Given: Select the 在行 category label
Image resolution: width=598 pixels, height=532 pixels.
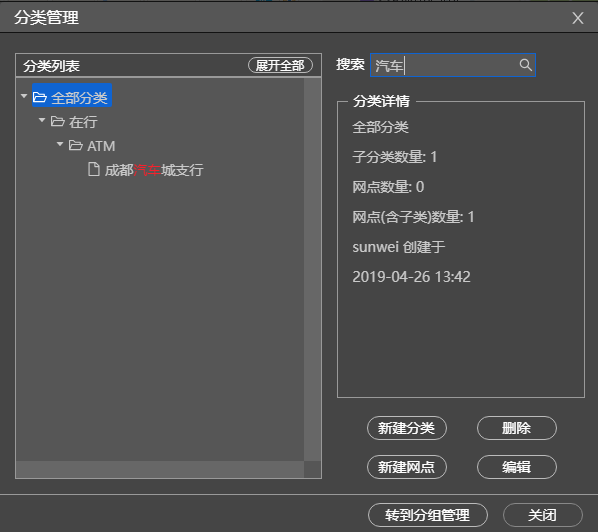Looking at the screenshot, I should [x=83, y=122].
